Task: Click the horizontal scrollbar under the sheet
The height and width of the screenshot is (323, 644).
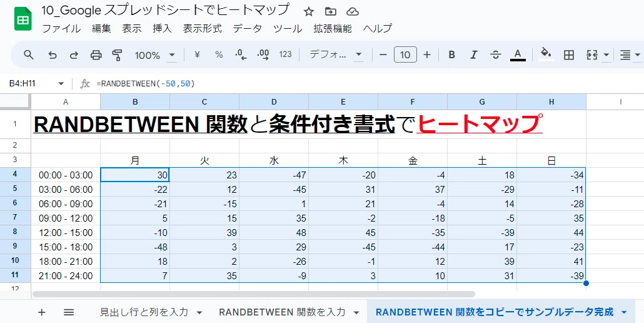Action: [253, 294]
